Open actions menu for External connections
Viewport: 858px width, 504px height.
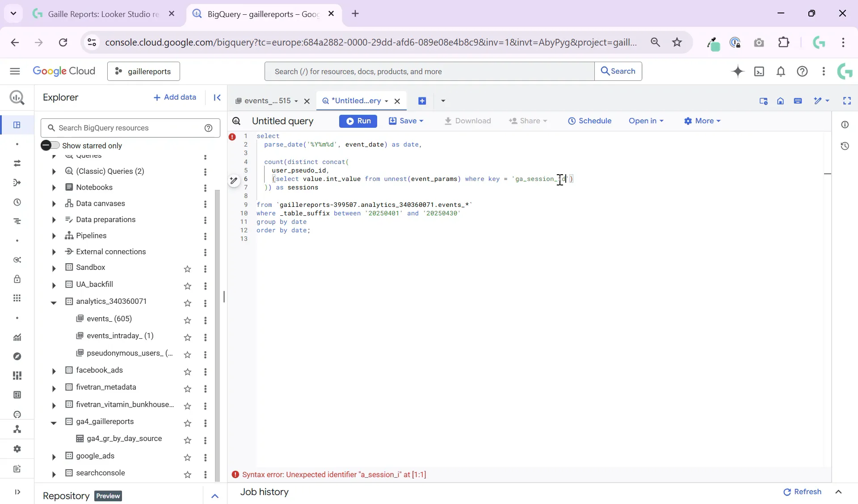point(205,252)
